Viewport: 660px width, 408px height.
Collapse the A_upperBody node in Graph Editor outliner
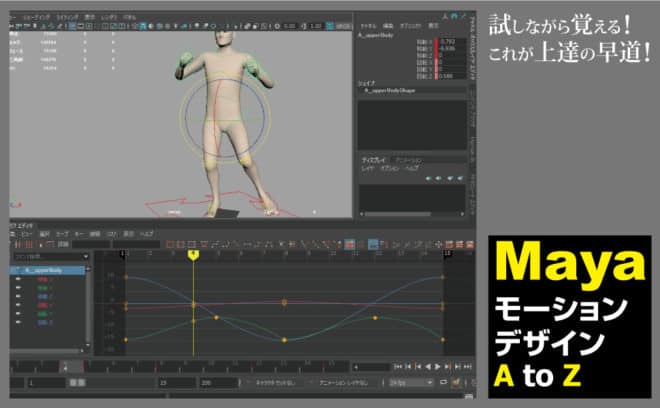tap(18, 270)
